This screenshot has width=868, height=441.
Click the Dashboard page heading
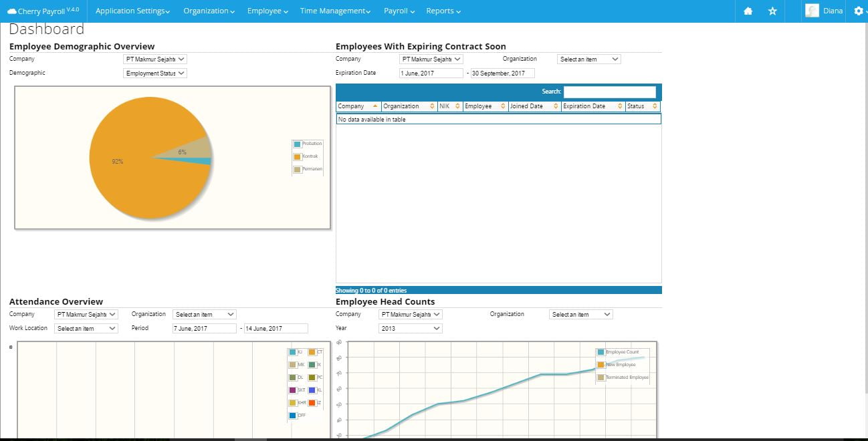pyautogui.click(x=47, y=29)
